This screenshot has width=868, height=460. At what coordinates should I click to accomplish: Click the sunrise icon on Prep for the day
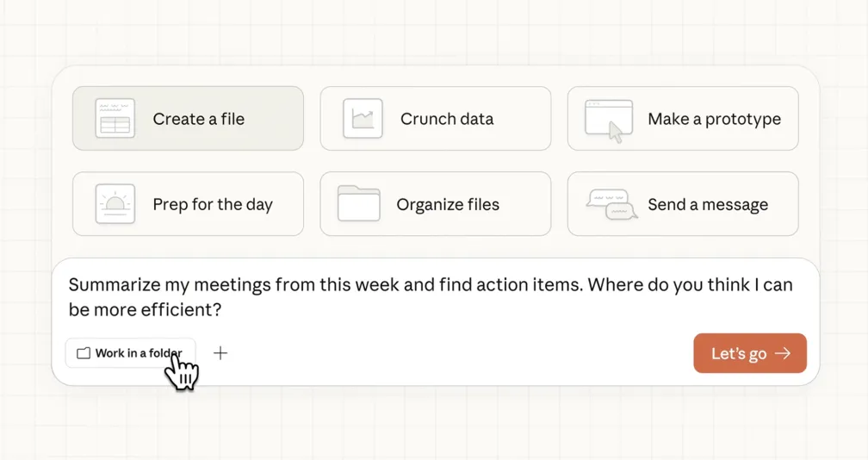pyautogui.click(x=115, y=205)
